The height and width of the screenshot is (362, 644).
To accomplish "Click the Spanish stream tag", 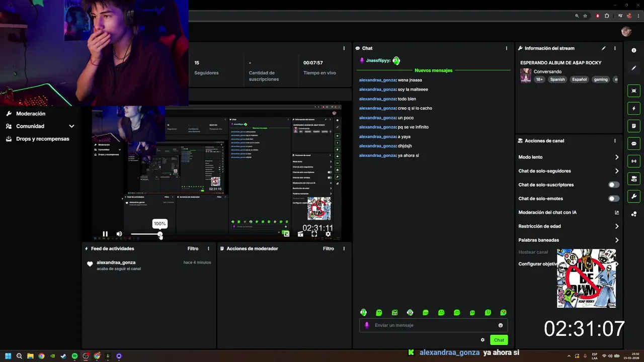I will point(557,79).
